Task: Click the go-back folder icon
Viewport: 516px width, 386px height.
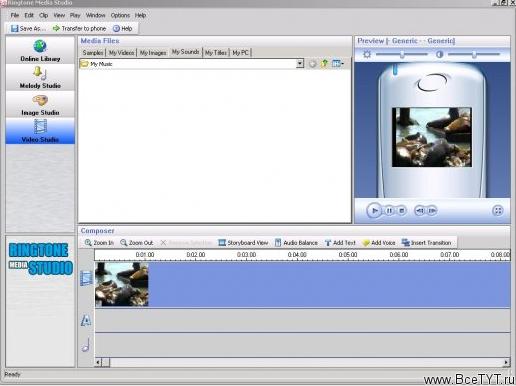Action: point(312,64)
